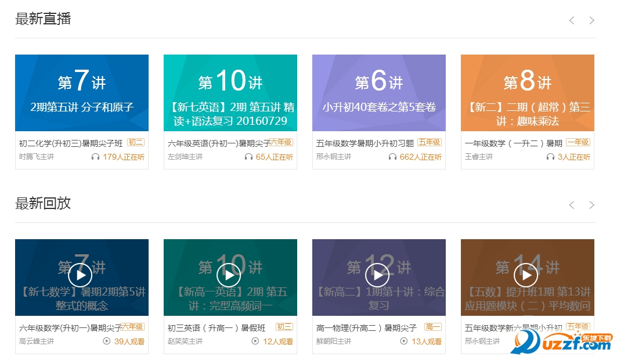The width and height of the screenshot is (617, 364).
Task: Click the 12人观看 view count
Action: pos(278,341)
